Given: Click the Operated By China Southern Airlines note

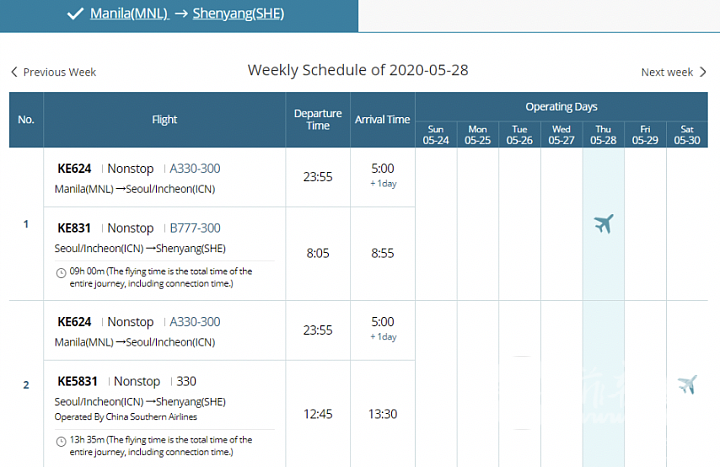Looking at the screenshot, I should click(x=126, y=417).
